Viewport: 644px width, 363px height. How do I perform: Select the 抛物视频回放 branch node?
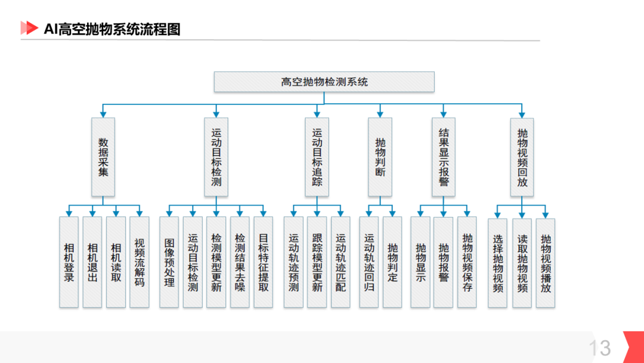tap(521, 158)
